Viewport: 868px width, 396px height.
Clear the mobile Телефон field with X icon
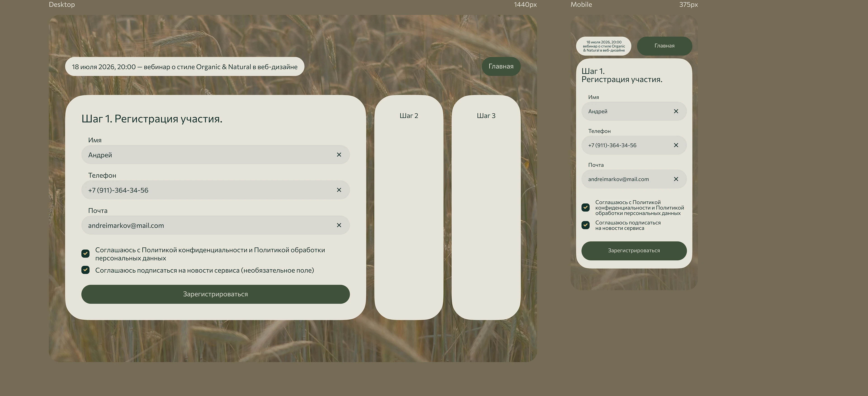pos(676,145)
